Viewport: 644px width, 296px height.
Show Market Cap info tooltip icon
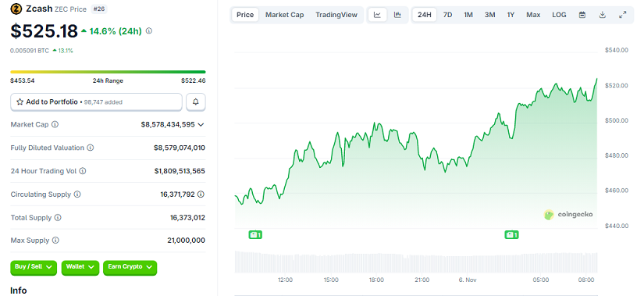pyautogui.click(x=55, y=124)
